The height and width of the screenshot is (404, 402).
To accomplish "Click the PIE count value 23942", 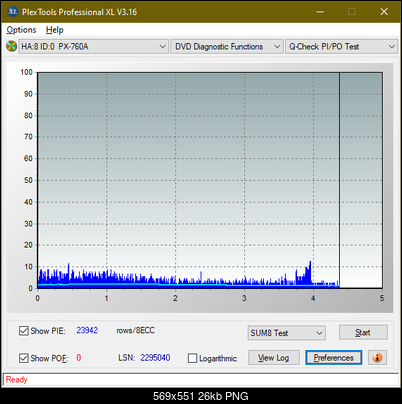I will click(x=87, y=330).
